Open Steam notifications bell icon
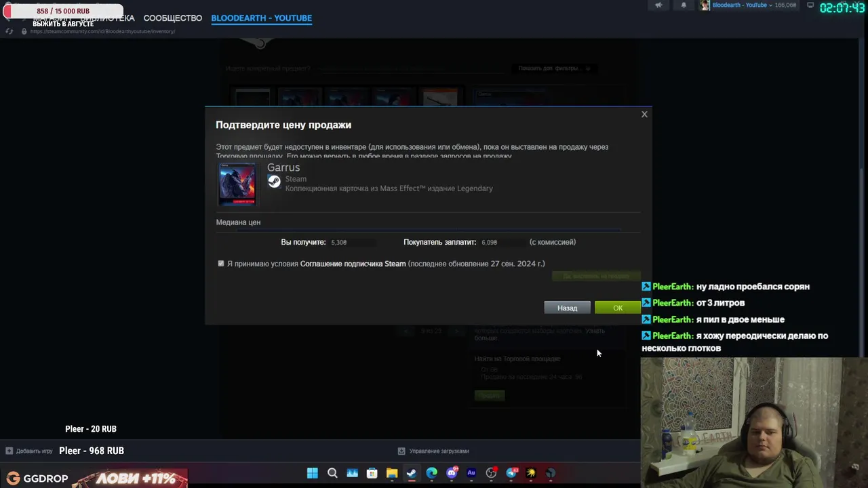This screenshot has width=868, height=488. pos(684,5)
